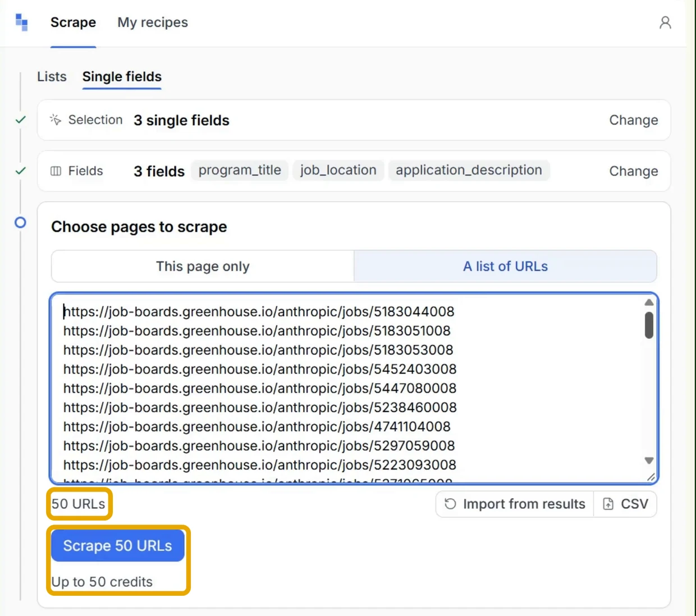Image resolution: width=696 pixels, height=616 pixels.
Task: Click the URL ending in 5447080008
Action: pos(260,388)
